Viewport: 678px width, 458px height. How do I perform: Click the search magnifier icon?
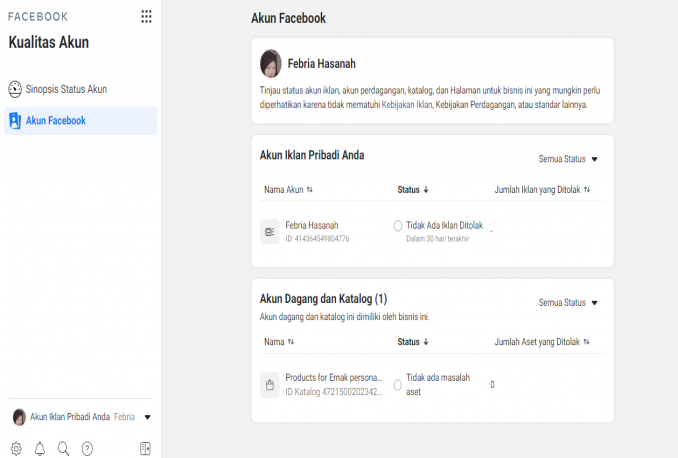click(63, 449)
